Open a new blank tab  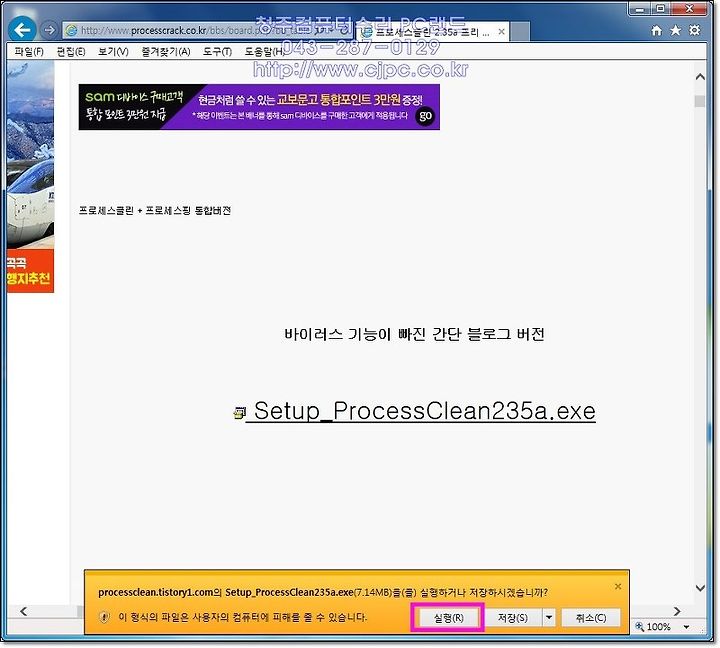coord(520,32)
